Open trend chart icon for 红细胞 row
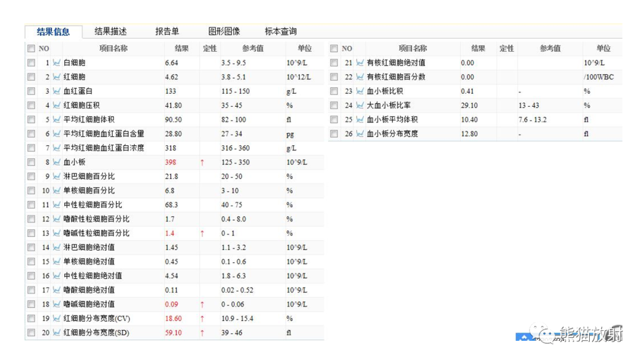644x363 pixels. click(57, 77)
